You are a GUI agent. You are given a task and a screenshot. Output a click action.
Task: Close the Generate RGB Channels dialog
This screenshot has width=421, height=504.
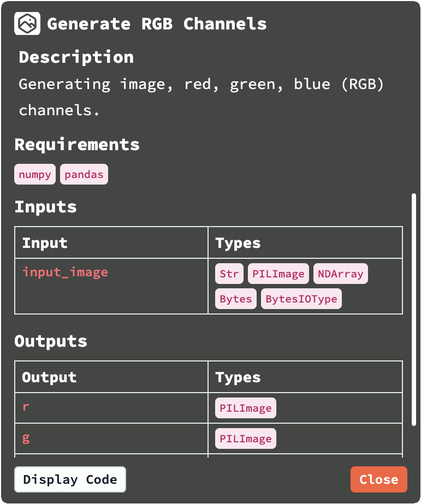(x=378, y=479)
